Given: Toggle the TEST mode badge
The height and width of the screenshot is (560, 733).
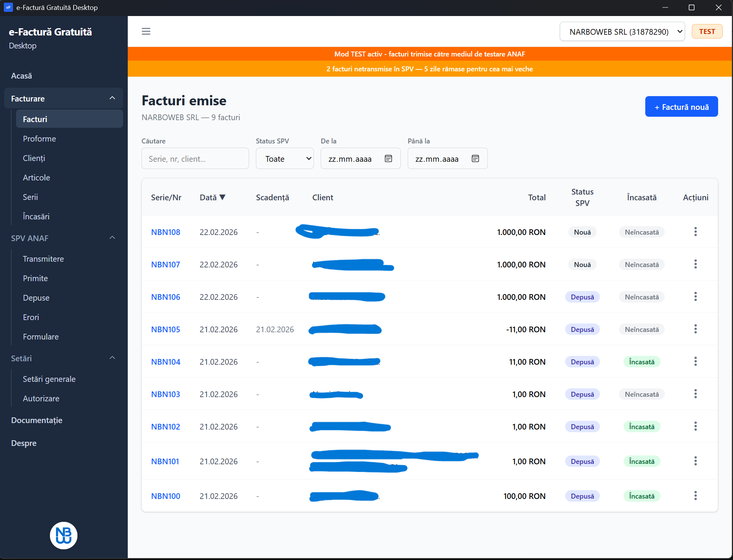Looking at the screenshot, I should (x=707, y=32).
